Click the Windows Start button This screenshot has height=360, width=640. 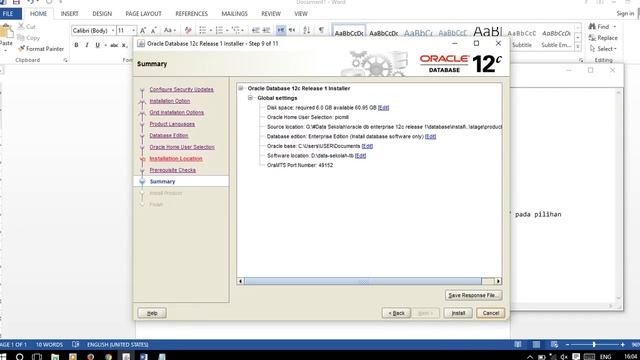(4, 357)
